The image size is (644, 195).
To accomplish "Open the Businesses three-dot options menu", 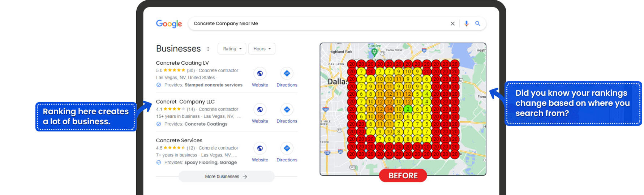I will tap(208, 49).
